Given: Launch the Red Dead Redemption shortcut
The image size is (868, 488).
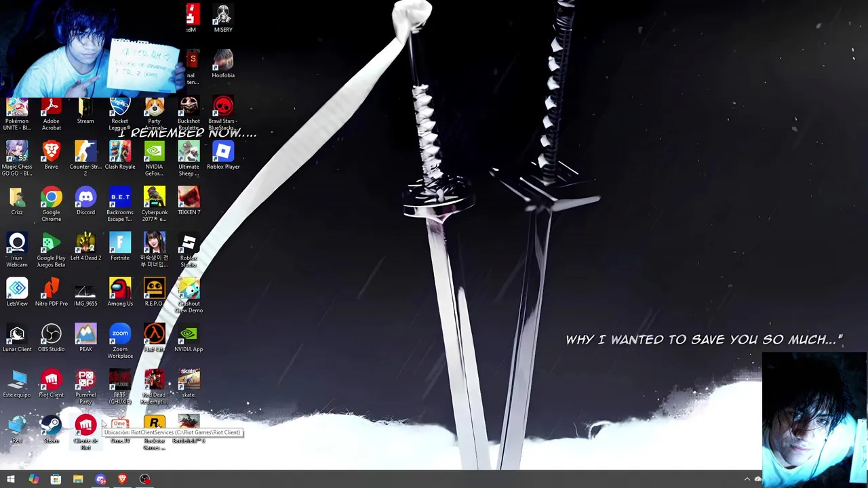Looking at the screenshot, I should [x=155, y=386].
